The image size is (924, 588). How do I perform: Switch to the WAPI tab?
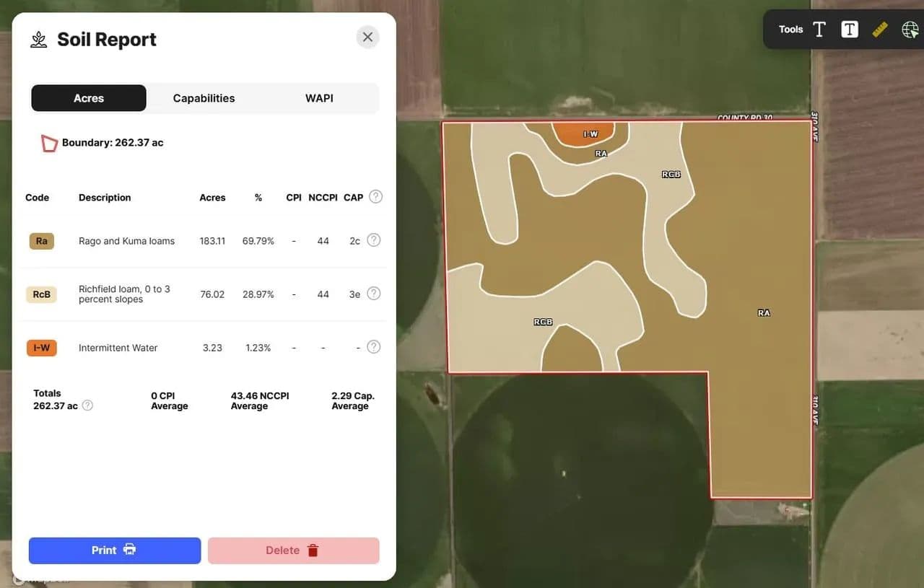[x=319, y=98]
